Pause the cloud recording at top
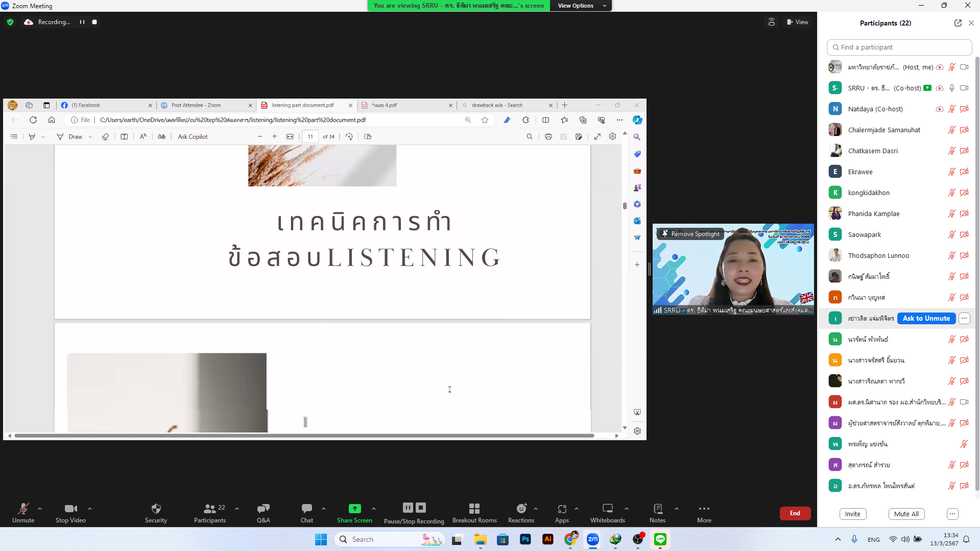 tap(82, 22)
